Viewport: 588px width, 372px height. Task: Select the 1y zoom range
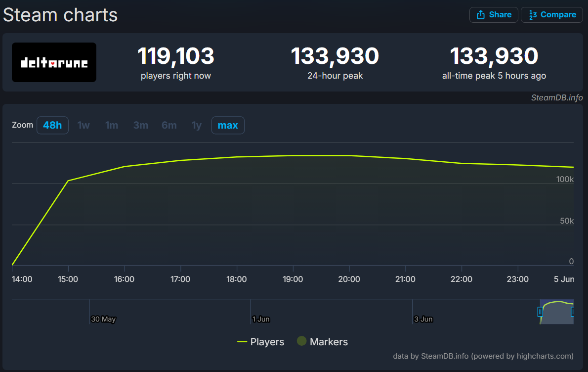[197, 125]
